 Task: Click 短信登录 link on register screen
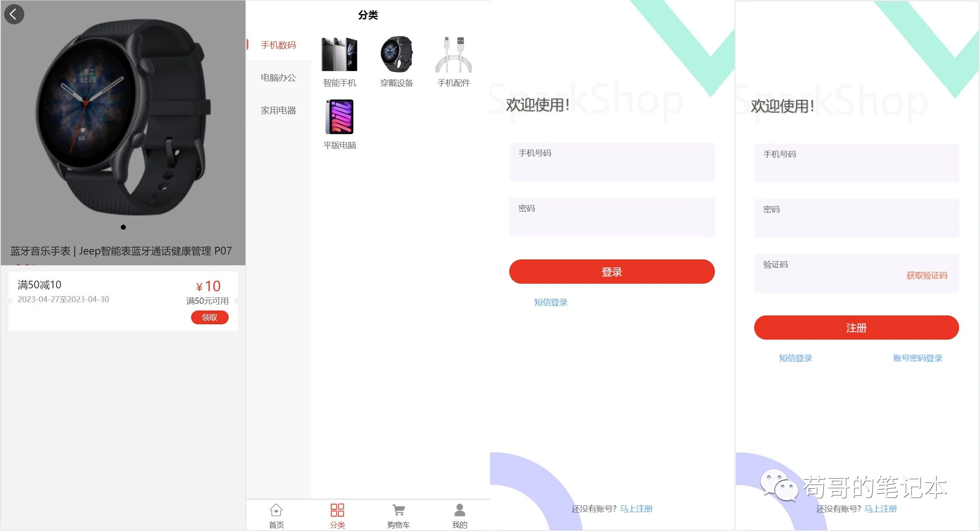[x=795, y=358]
